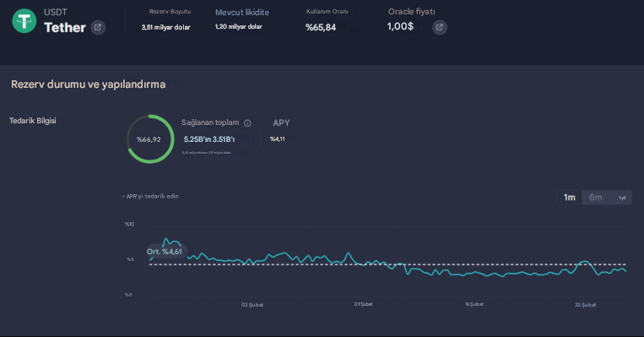Viewport: 644px width, 337px height.
Task: Click the USDT ticker label
Action: tap(56, 13)
